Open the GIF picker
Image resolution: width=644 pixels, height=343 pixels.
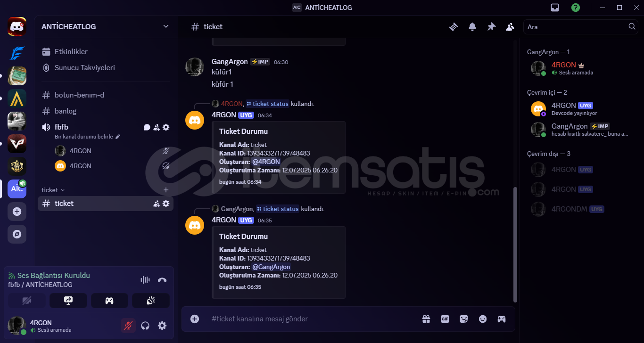[x=445, y=319]
